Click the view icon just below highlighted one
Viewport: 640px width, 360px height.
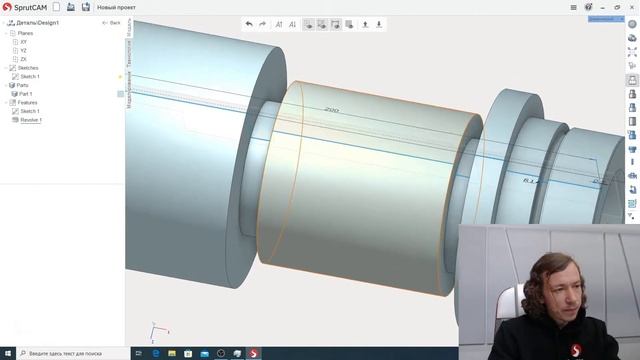pos(632,94)
